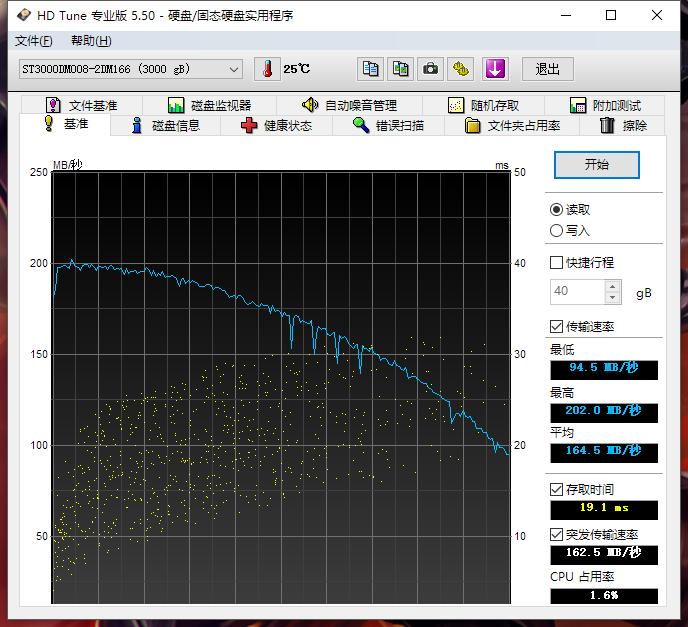The height and width of the screenshot is (627, 688).
Task: Toggle the 存取时间 checkbox
Action: [557, 490]
